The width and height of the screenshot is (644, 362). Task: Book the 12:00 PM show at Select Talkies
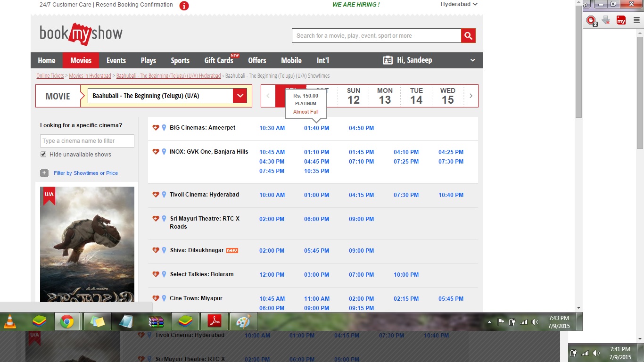272,275
